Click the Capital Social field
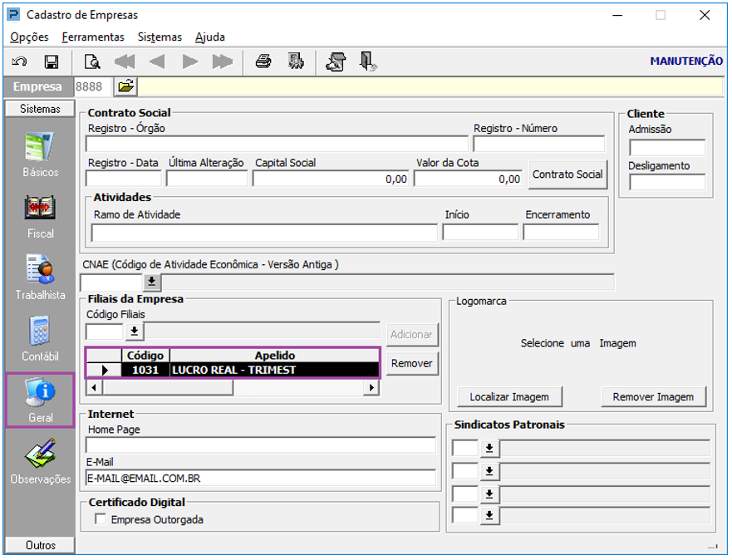This screenshot has height=560, width=732. coord(331,179)
